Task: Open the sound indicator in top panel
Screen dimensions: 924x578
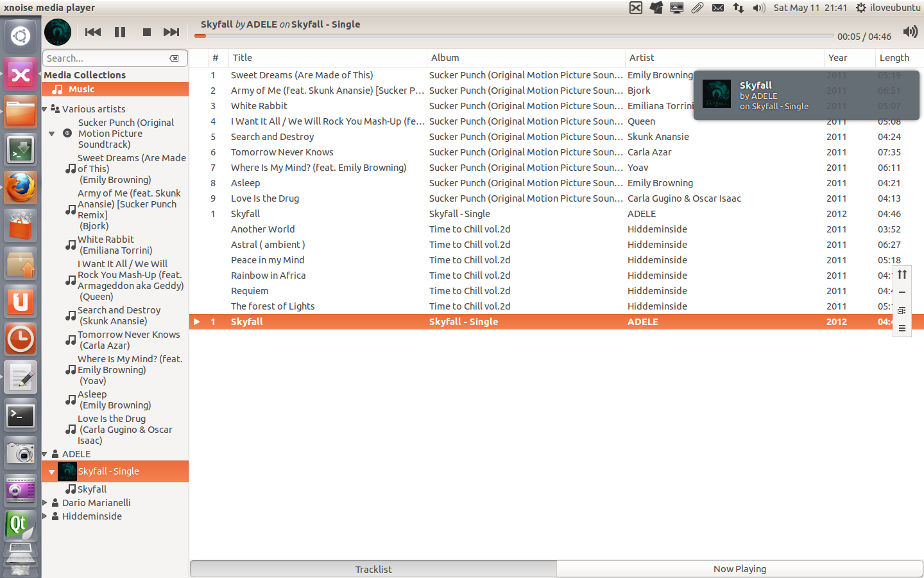Action: (x=759, y=8)
